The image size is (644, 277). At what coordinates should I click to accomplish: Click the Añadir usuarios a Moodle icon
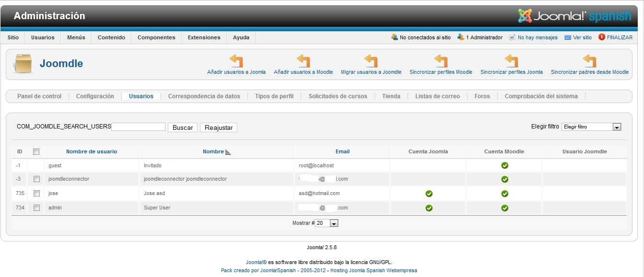303,61
